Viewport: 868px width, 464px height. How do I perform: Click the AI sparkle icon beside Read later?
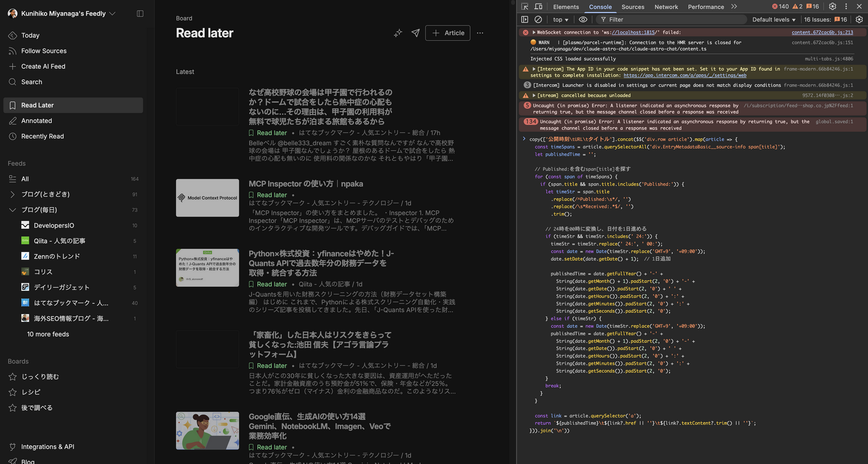[398, 33]
